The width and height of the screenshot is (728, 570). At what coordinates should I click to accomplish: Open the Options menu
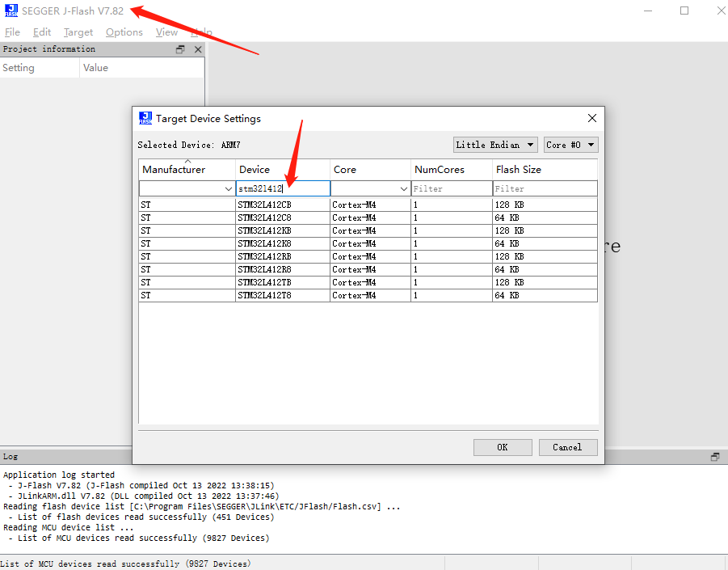click(124, 32)
